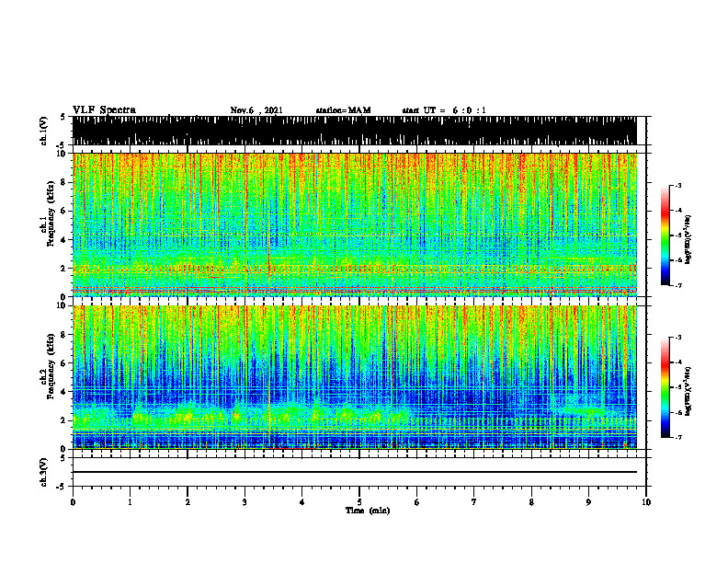This screenshot has height=563, width=728.
Task: Click the "VLF Spectra" title text
Action: [104, 110]
